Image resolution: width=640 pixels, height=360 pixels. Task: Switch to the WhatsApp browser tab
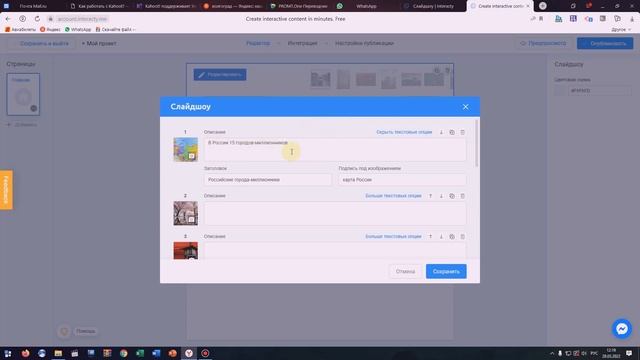[x=366, y=6]
